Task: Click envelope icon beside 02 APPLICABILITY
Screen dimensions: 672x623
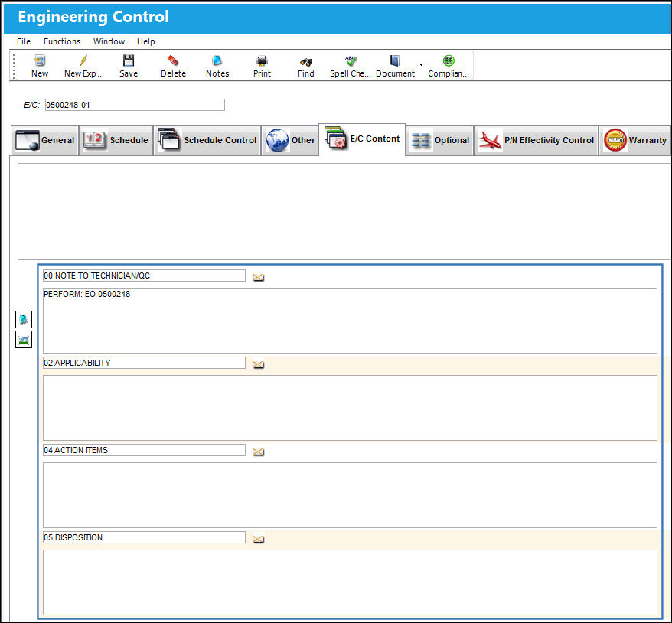Action: pyautogui.click(x=258, y=364)
